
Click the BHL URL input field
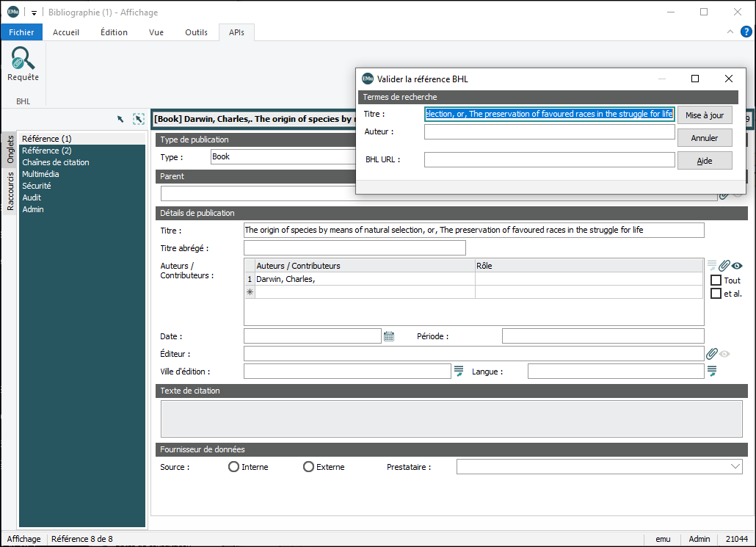[549, 160]
